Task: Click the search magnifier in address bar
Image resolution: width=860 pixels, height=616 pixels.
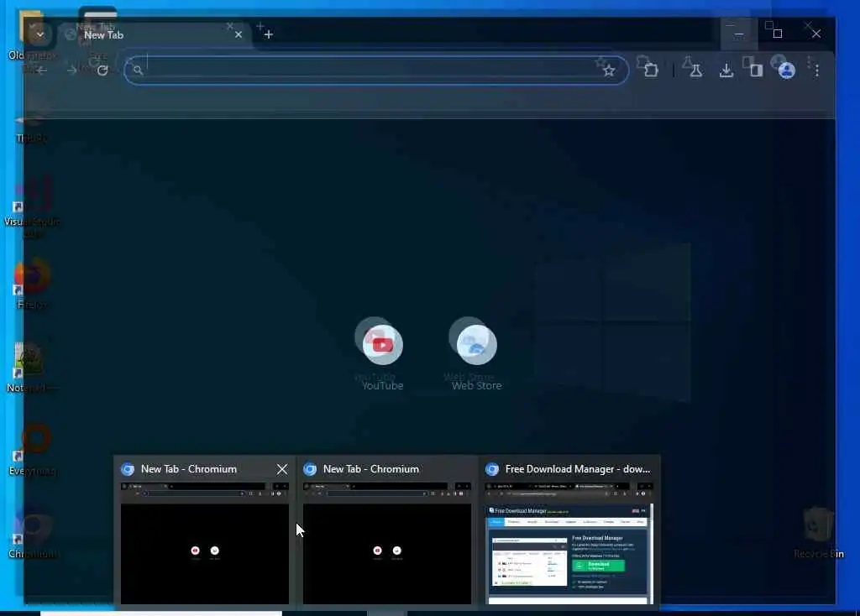Action: coord(138,70)
